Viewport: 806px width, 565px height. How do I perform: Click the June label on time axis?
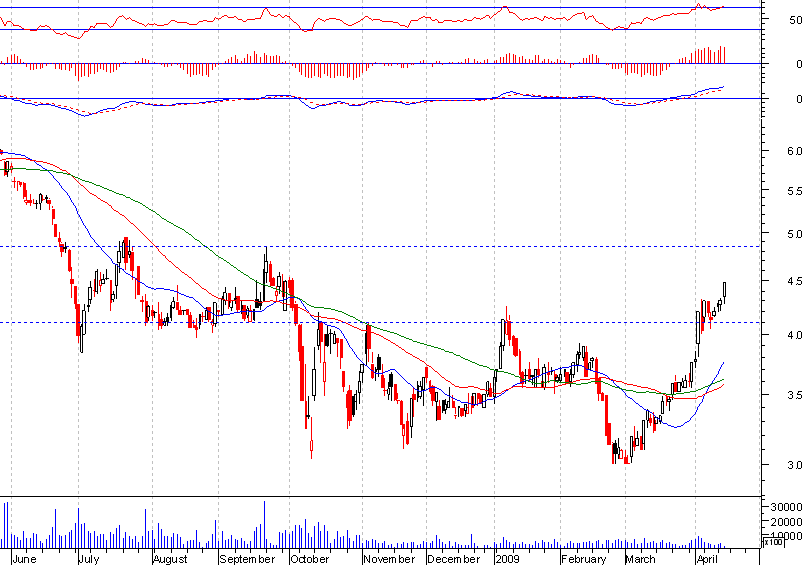click(24, 559)
